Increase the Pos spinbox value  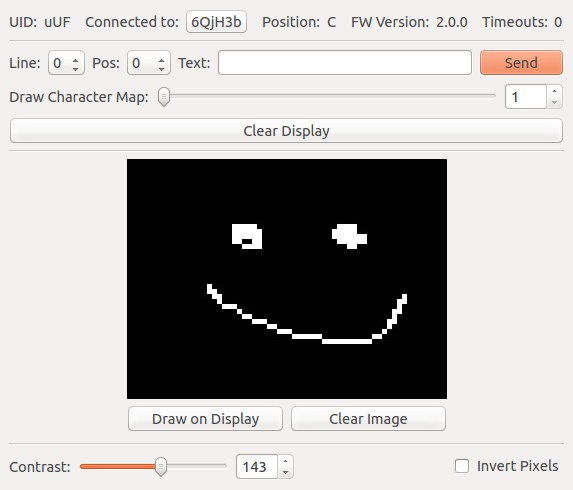(x=162, y=59)
